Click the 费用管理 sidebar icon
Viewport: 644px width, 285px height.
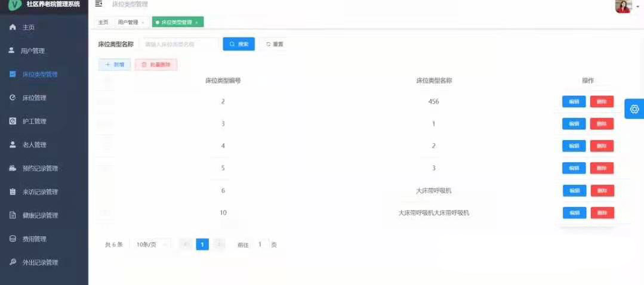(x=13, y=238)
